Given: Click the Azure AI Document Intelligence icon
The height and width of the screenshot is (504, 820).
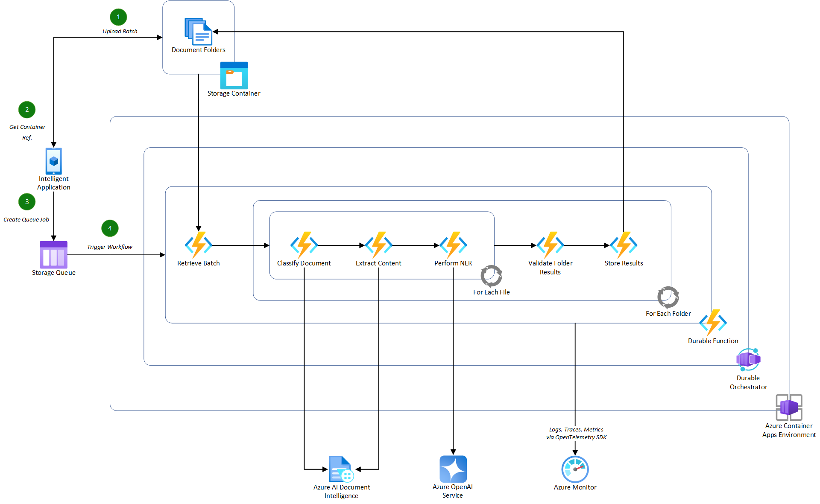Looking at the screenshot, I should click(341, 469).
